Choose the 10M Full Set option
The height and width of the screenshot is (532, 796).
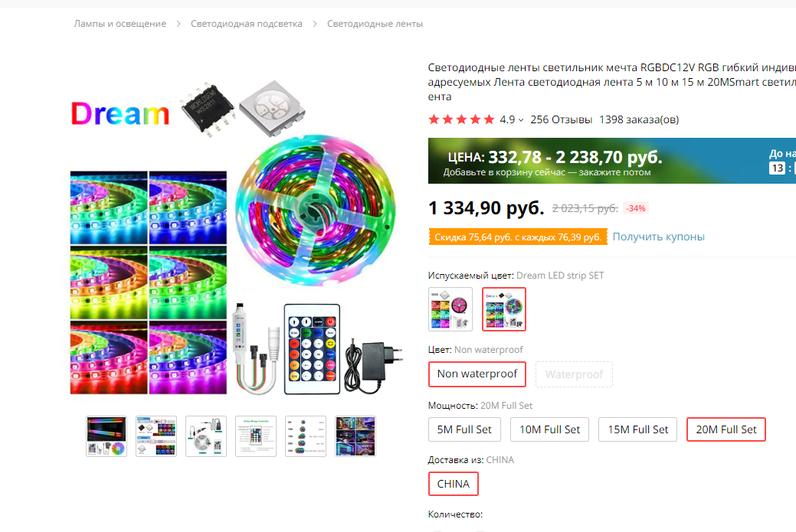tap(550, 429)
